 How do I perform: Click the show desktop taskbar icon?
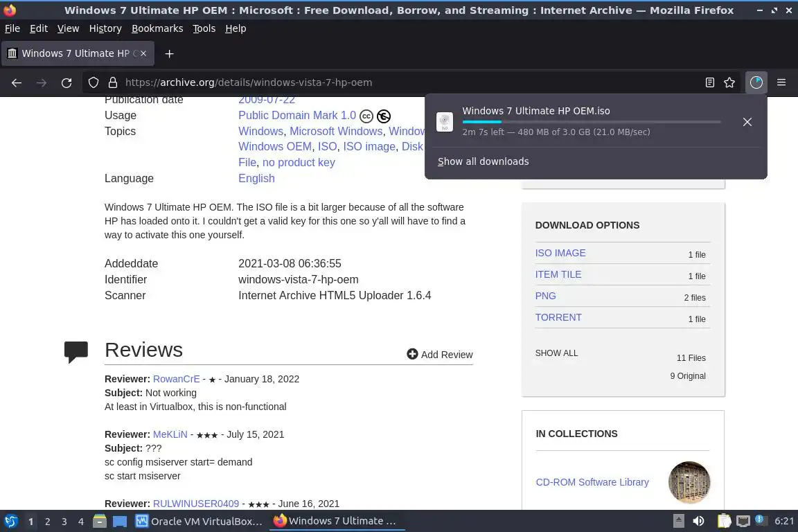click(120, 522)
